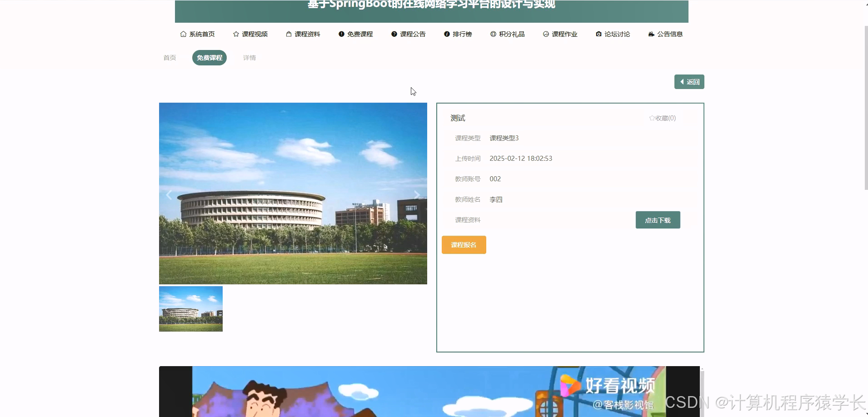Open the 首页 tab

pos(170,57)
